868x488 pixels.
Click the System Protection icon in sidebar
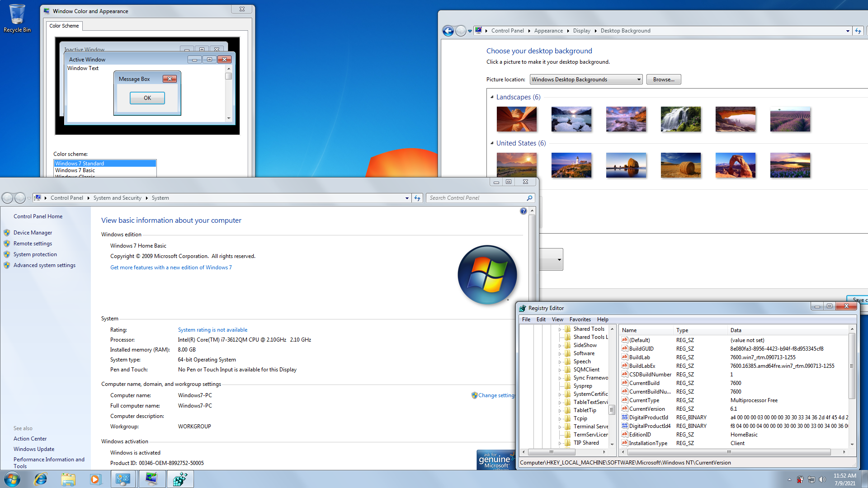(x=8, y=254)
